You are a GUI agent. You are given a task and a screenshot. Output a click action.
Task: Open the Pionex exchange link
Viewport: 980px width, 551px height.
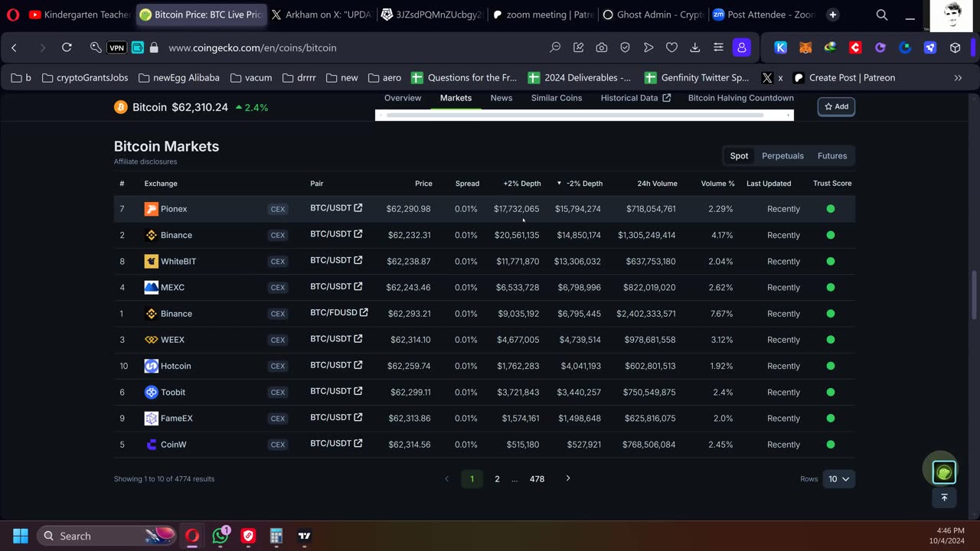click(174, 209)
